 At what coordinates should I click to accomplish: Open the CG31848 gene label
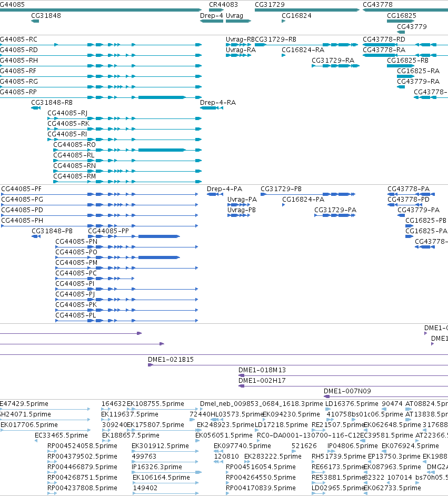tap(46, 15)
